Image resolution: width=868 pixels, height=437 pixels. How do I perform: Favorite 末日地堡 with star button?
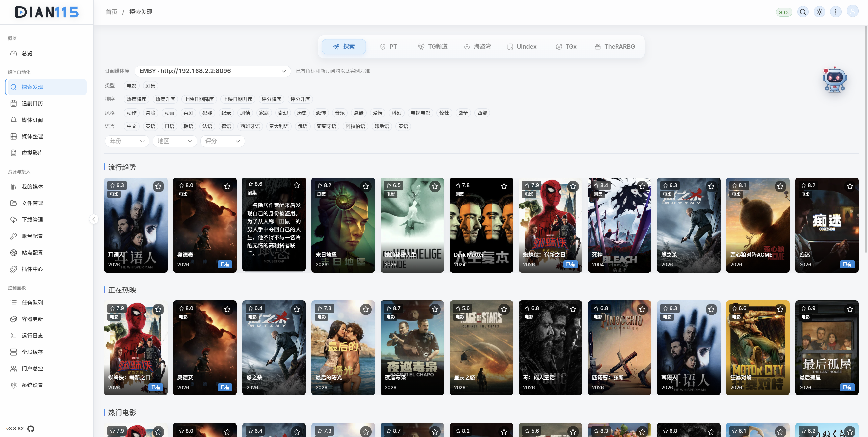(x=366, y=186)
